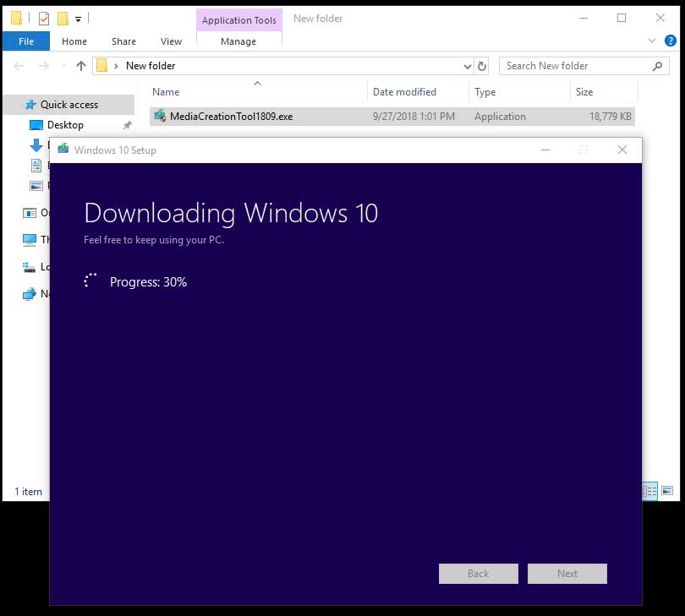Click the Refresh button beside the address bar
Screen dimensions: 685x616
tap(482, 66)
